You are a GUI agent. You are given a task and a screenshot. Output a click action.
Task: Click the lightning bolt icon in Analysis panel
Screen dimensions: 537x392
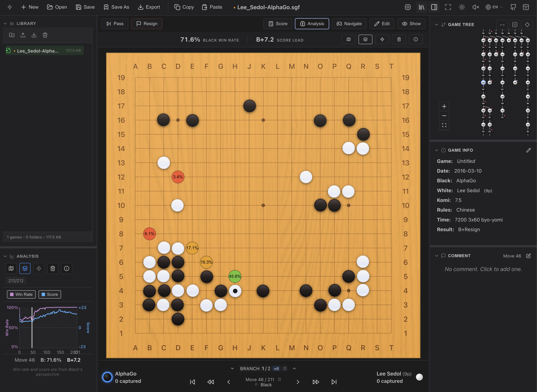pos(39,268)
